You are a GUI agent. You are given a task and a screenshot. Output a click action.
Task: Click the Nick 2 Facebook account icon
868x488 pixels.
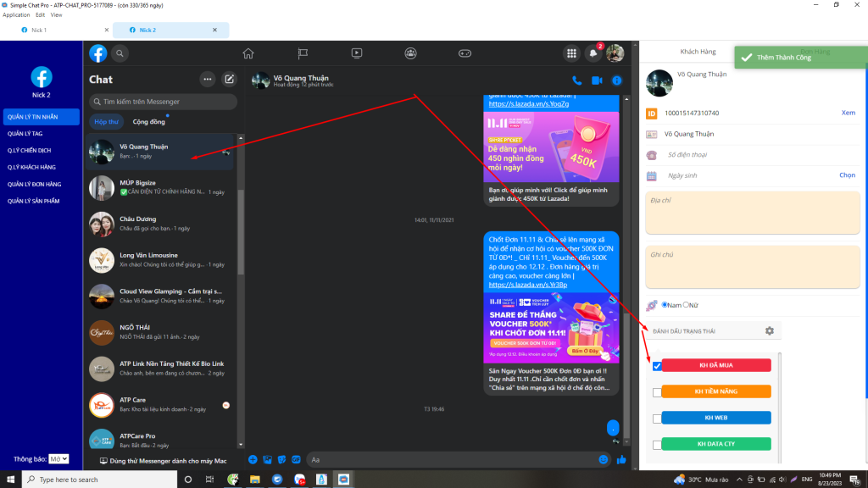41,77
